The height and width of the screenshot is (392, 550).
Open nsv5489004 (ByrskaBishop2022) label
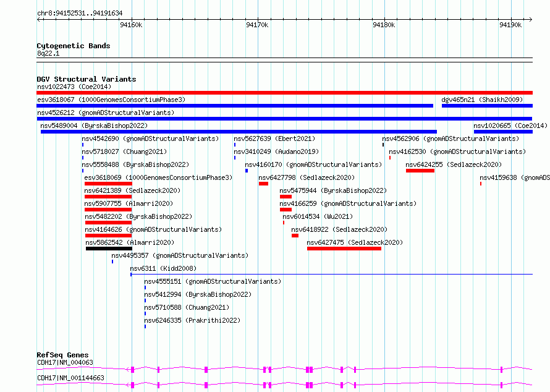point(94,126)
